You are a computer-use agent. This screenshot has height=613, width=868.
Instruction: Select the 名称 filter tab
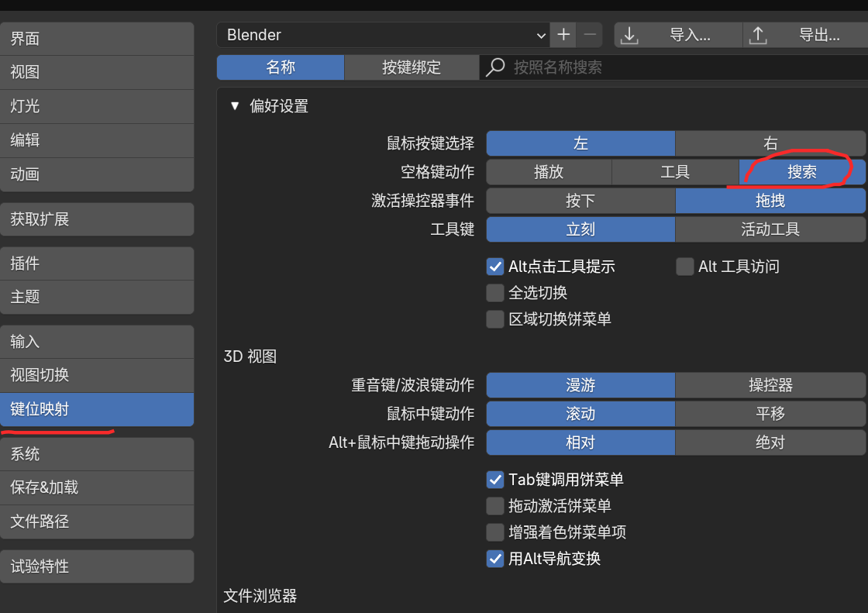tap(281, 67)
